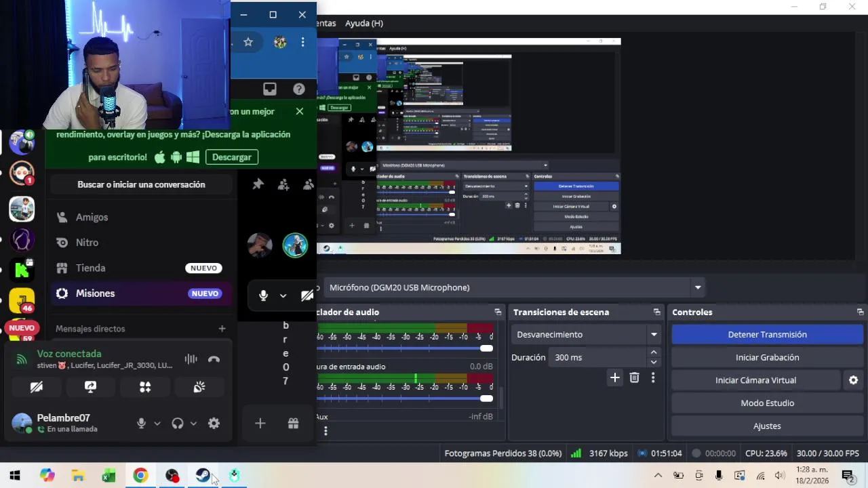Click plus button beside gift icon
This screenshot has height=488, width=868.
(x=260, y=424)
